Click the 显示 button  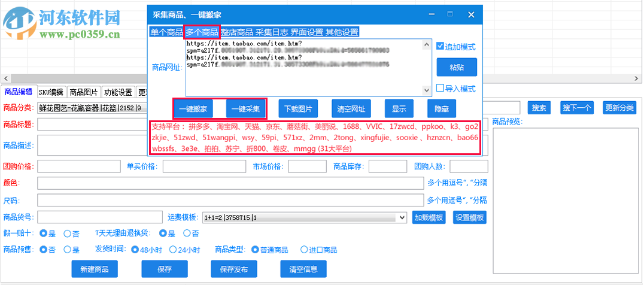click(399, 109)
